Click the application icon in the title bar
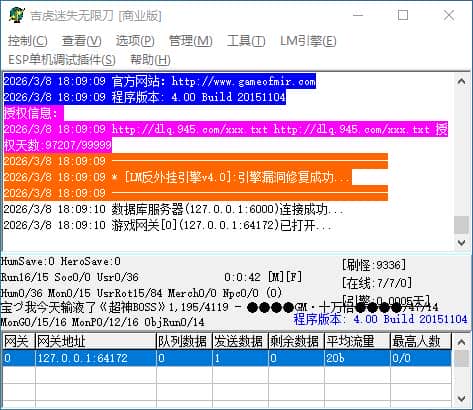 pos(17,15)
